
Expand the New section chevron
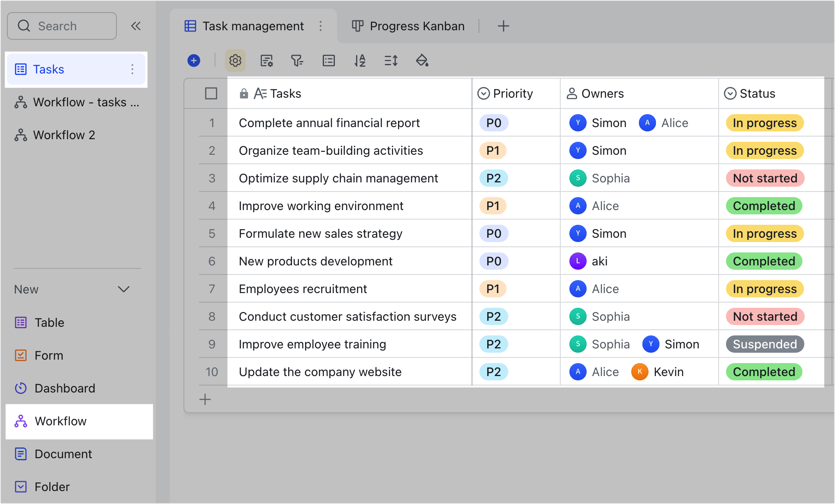point(124,289)
